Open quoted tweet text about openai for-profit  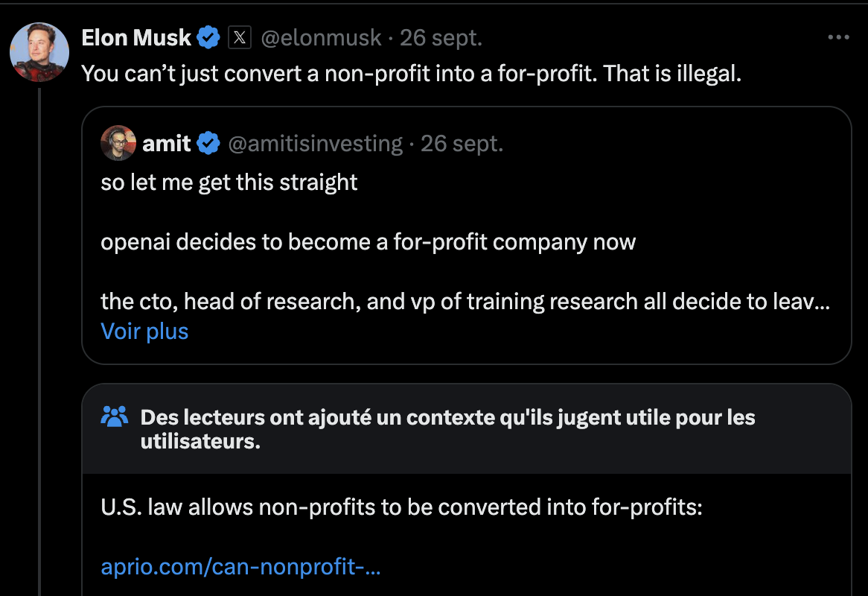(368, 242)
